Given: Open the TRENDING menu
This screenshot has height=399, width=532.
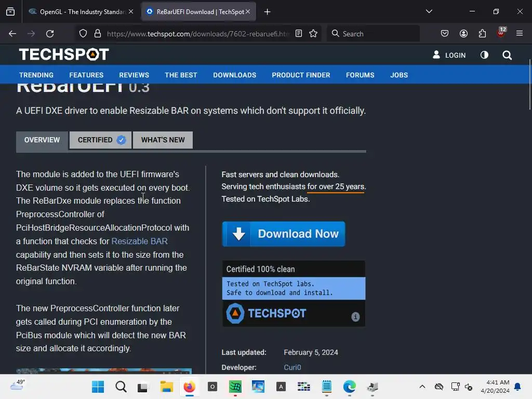Looking at the screenshot, I should click(x=36, y=75).
